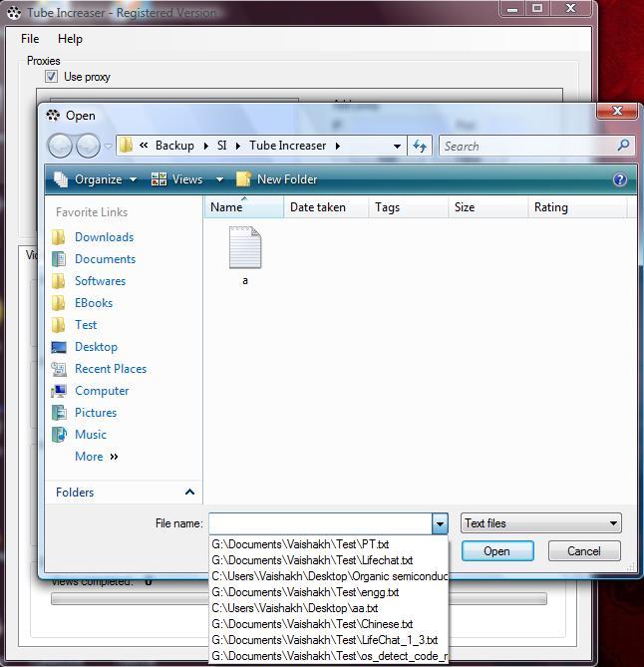Show More favorite links
This screenshot has width=644, height=667.
pos(97,457)
